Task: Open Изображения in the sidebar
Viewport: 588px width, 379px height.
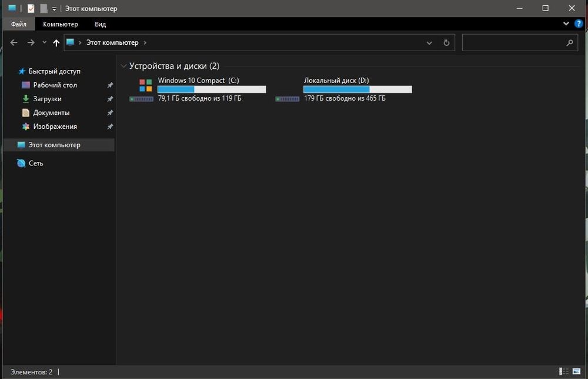Action: coord(55,127)
